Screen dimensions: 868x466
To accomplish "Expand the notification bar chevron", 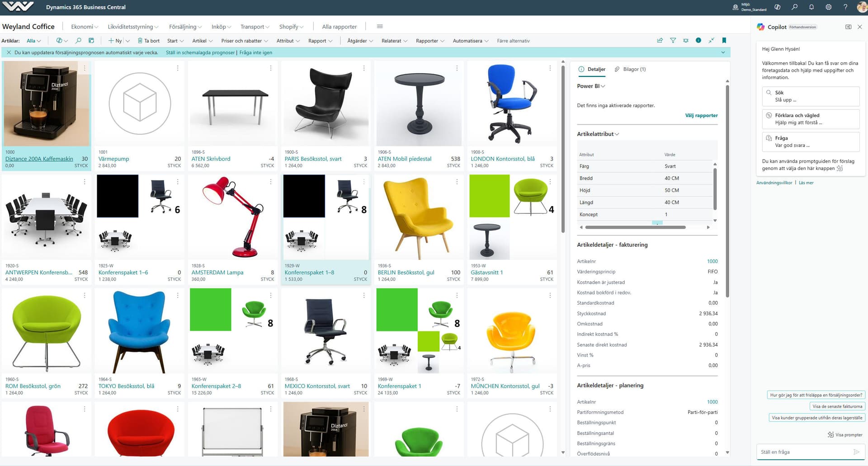I will [723, 52].
